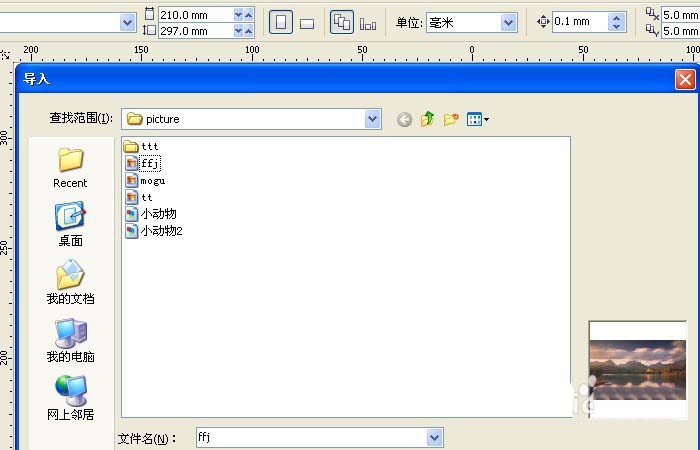The image size is (700, 450).
Task: Open the view menu icon
Action: 478,119
